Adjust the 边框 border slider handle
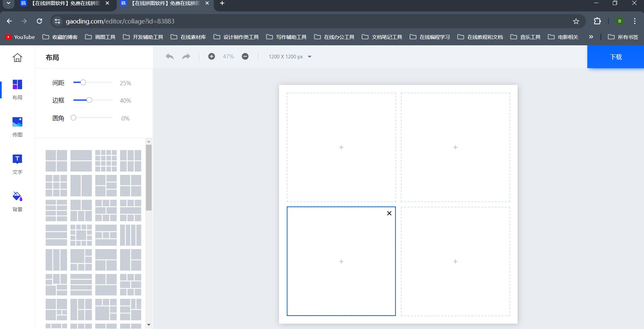 [89, 100]
